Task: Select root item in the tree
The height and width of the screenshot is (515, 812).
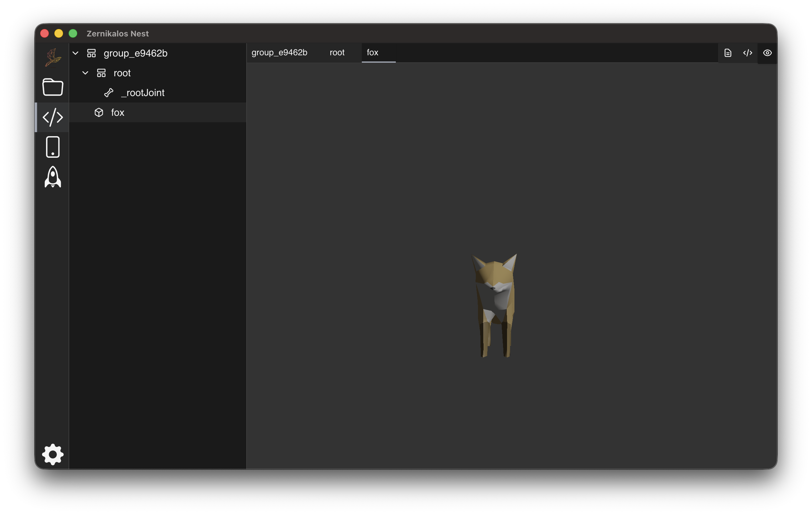Action: click(x=122, y=73)
